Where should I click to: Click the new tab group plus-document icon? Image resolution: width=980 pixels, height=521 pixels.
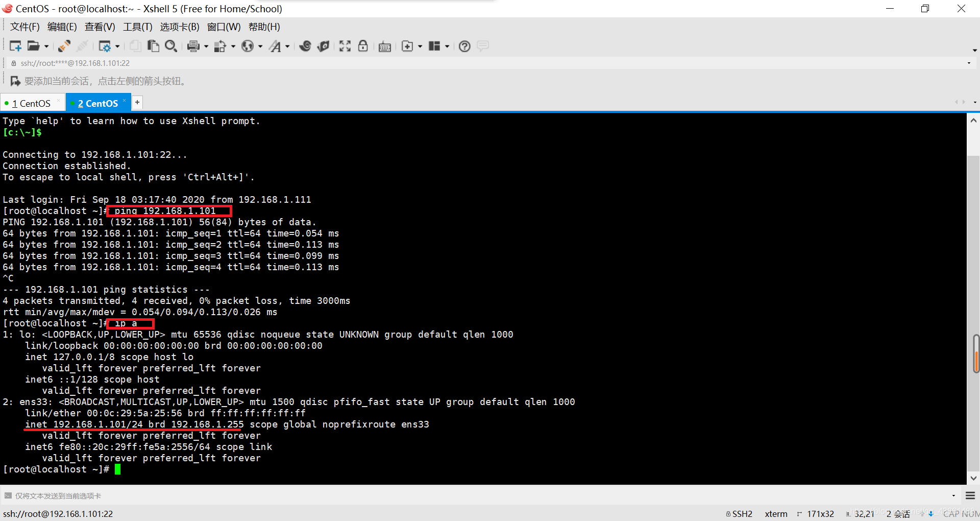point(407,46)
